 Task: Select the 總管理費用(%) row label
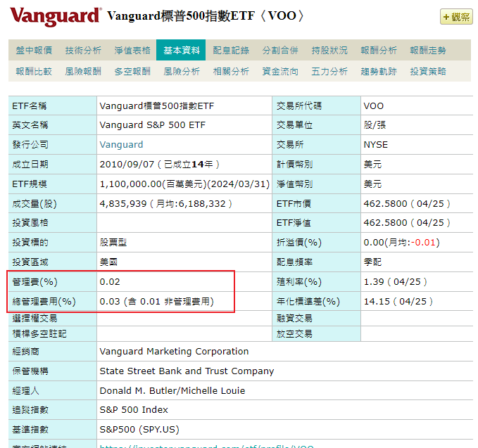click(x=44, y=302)
